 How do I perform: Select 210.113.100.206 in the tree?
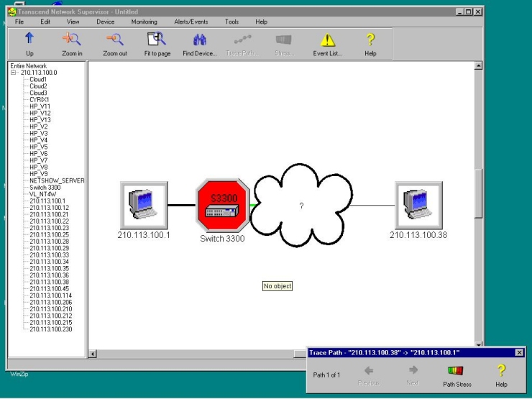pos(51,302)
